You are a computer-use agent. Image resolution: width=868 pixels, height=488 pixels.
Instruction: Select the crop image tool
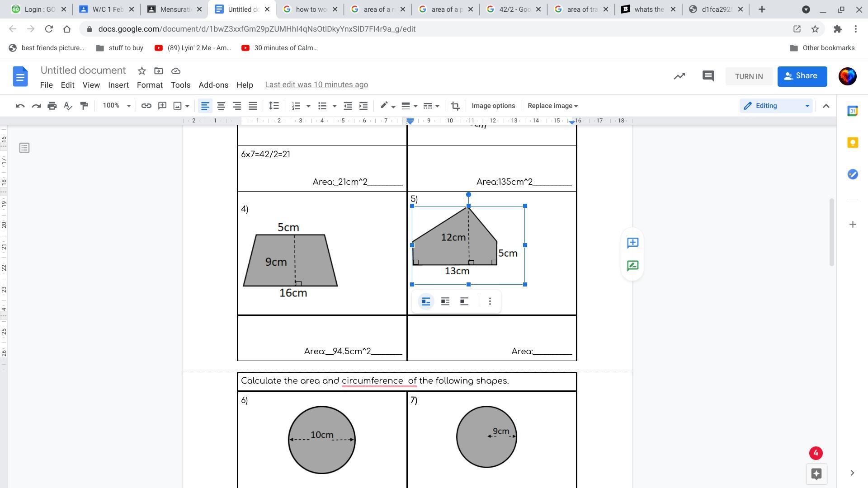point(455,106)
